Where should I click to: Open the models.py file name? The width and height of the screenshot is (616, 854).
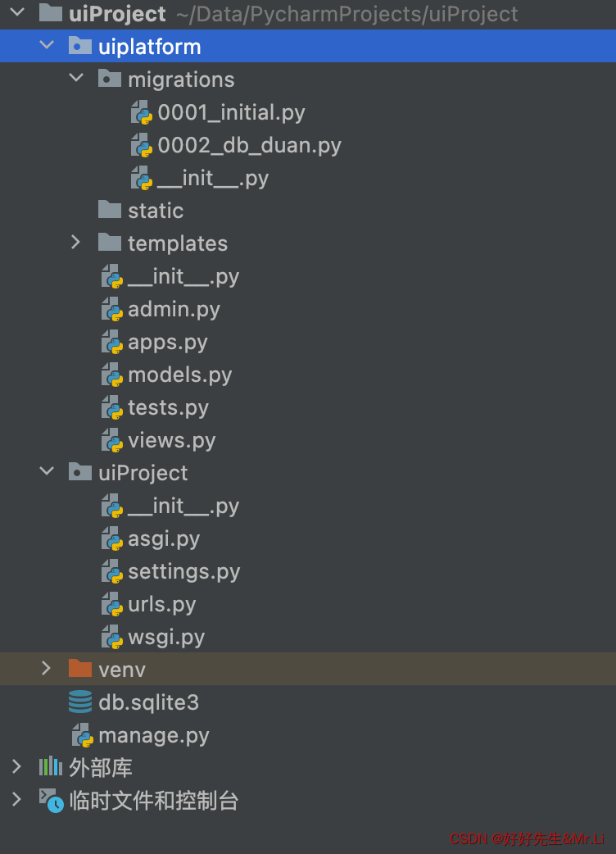tap(180, 375)
